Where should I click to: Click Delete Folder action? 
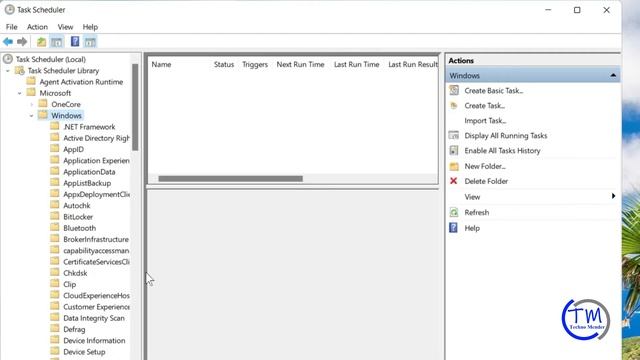486,181
